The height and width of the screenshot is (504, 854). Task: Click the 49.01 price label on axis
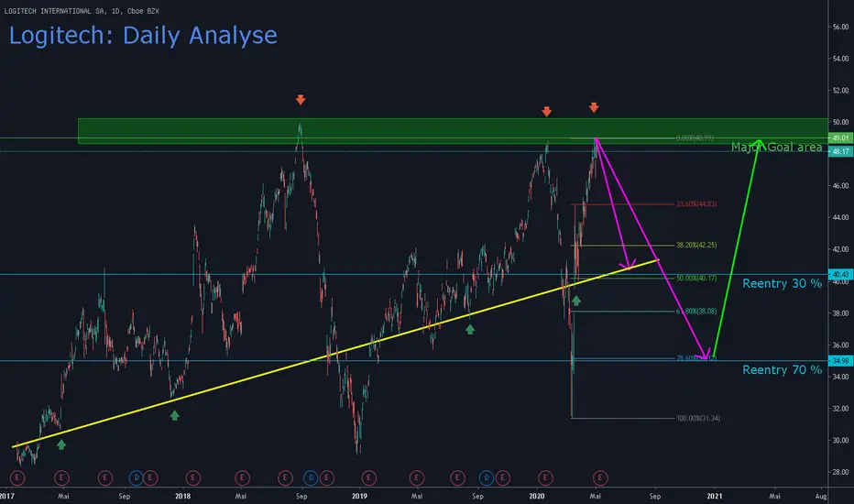point(840,137)
